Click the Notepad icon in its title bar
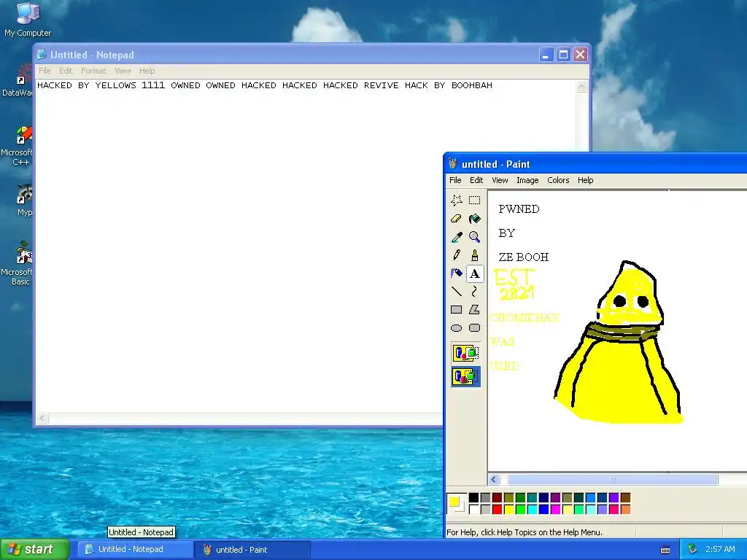747x560 pixels. pyautogui.click(x=42, y=55)
